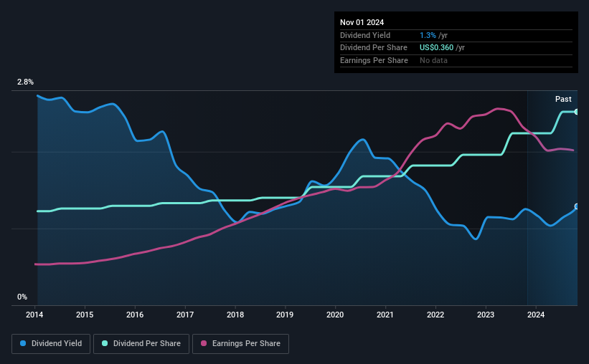This screenshot has width=589, height=364.
Task: Toggle the Earnings Per Share legend series
Action: (x=240, y=343)
